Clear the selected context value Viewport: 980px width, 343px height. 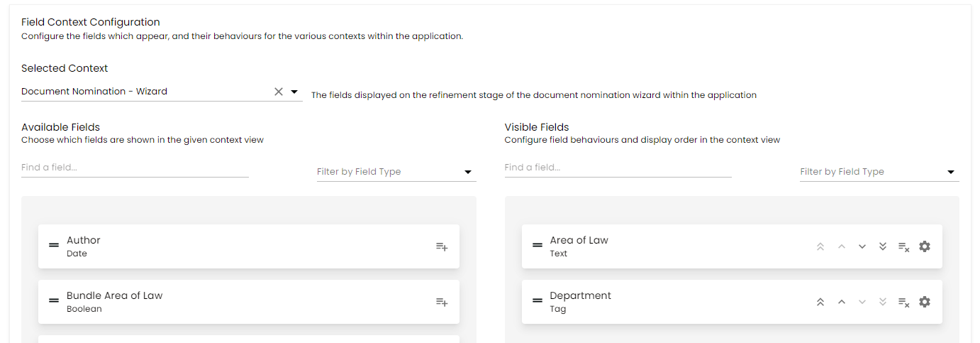coord(279,92)
